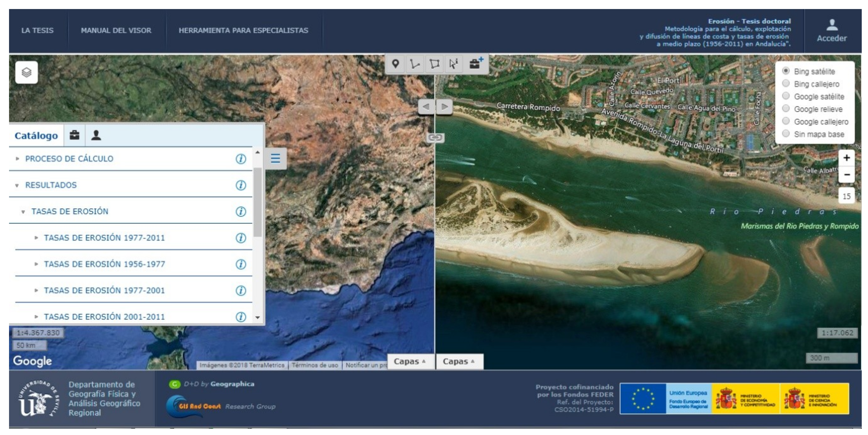Open MANUAL DEL VISOR menu
Screen dimensions: 868x435
tap(116, 30)
